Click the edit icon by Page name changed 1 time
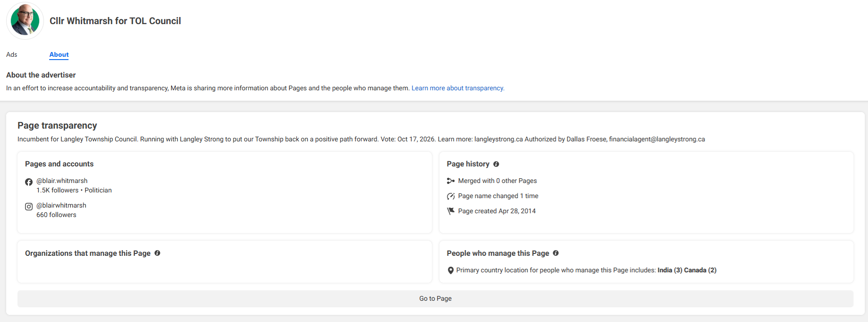868x322 pixels. click(x=451, y=196)
